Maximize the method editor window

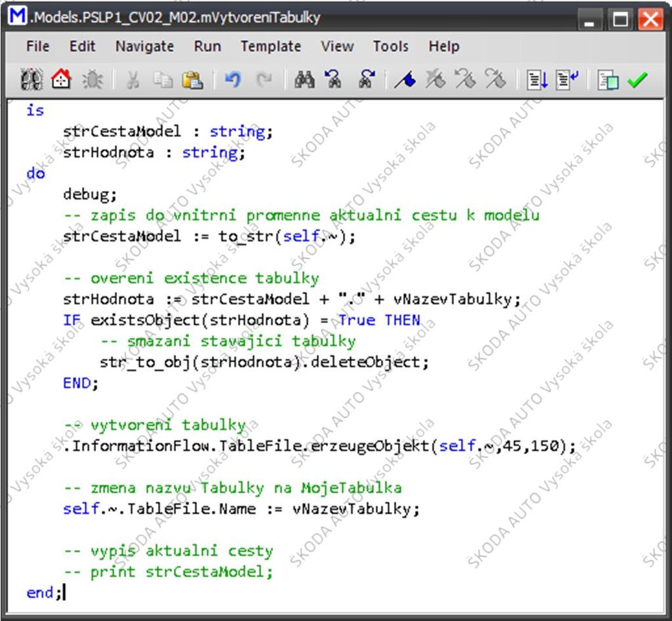point(619,19)
